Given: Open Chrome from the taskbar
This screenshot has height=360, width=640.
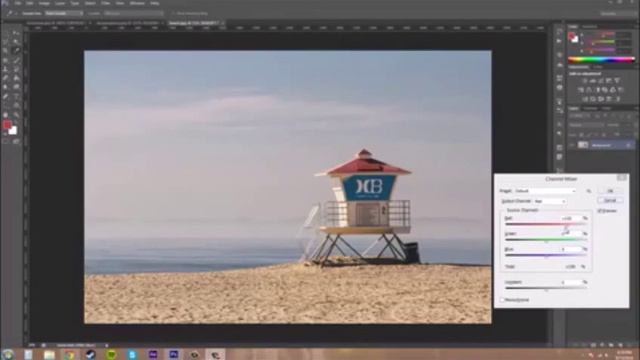Looking at the screenshot, I should pos(69,354).
